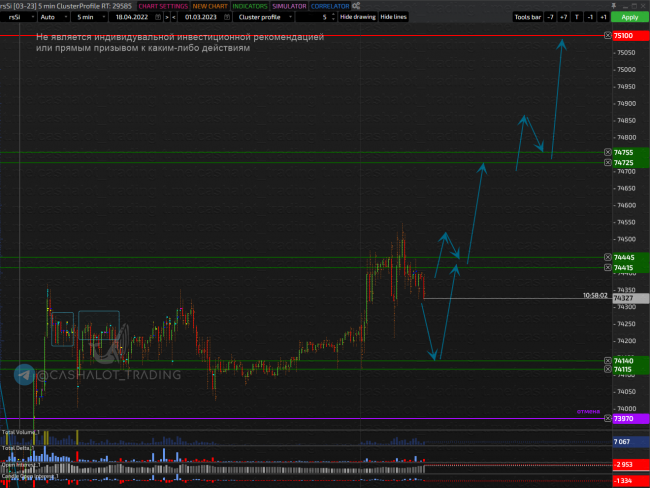This screenshot has height=488, width=650.
Task: Click the 10:58:02 time label
Action: coord(595,295)
